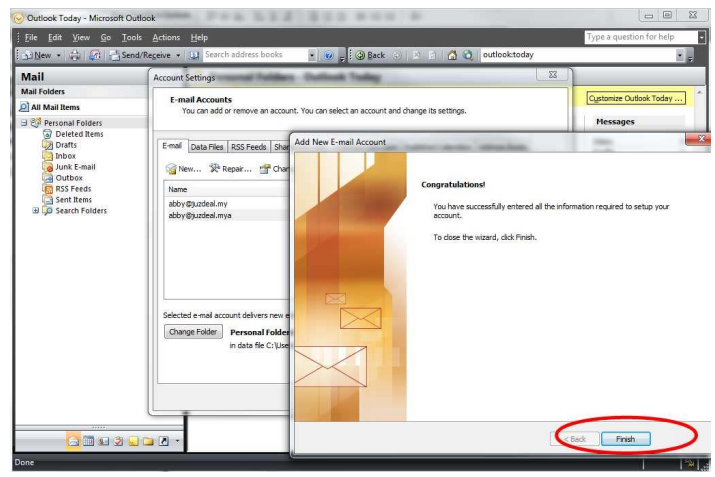
Task: Open the Junk E-mail folder
Action: [x=75, y=167]
